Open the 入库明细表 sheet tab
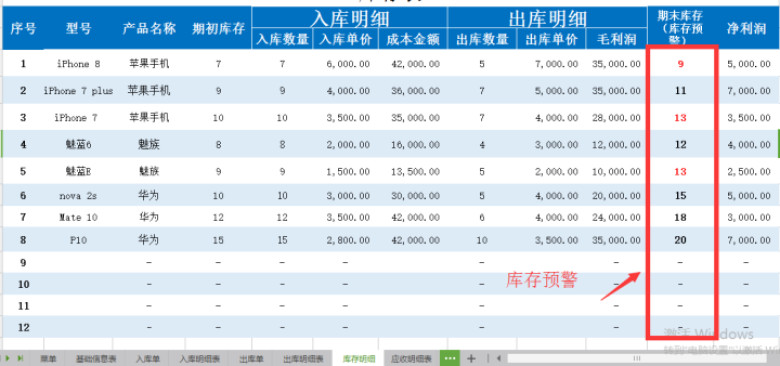Screen dimensions: 780x366 pos(198,359)
